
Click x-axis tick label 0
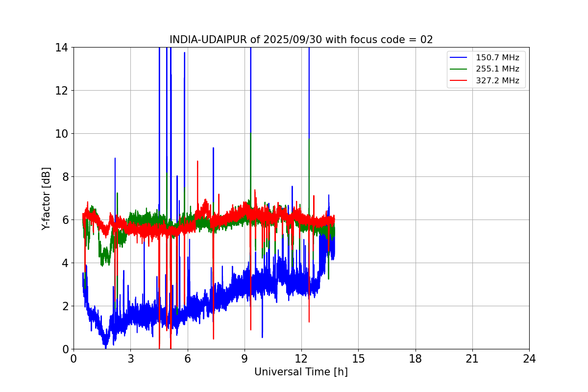click(73, 359)
